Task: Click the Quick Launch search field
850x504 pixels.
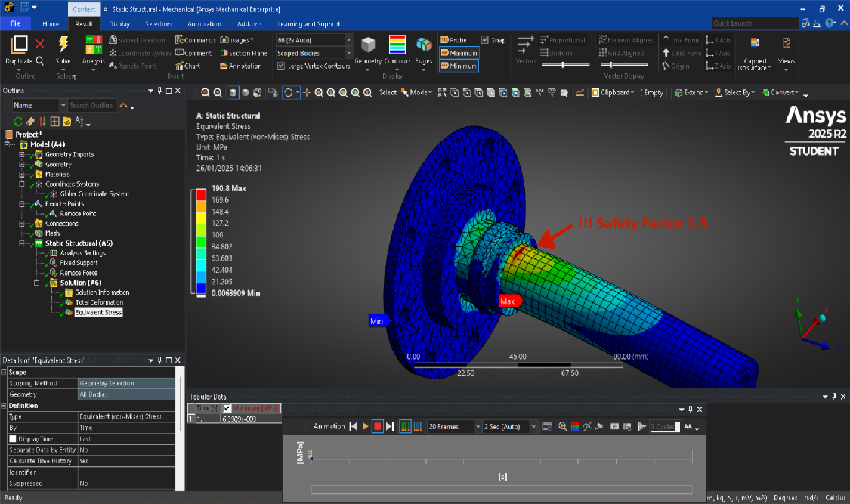Action: [x=754, y=23]
